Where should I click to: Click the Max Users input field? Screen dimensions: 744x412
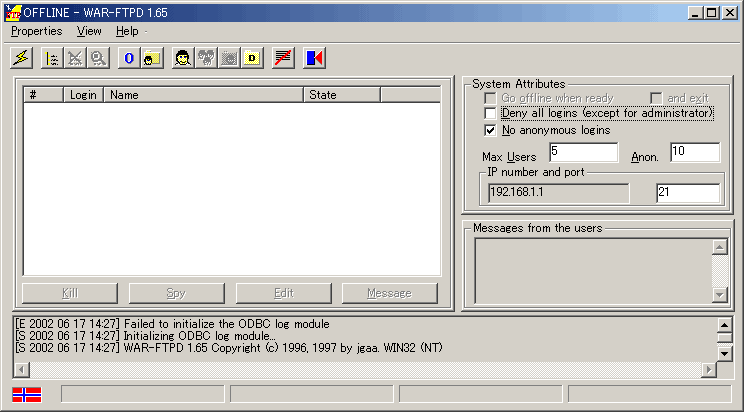pyautogui.click(x=584, y=152)
